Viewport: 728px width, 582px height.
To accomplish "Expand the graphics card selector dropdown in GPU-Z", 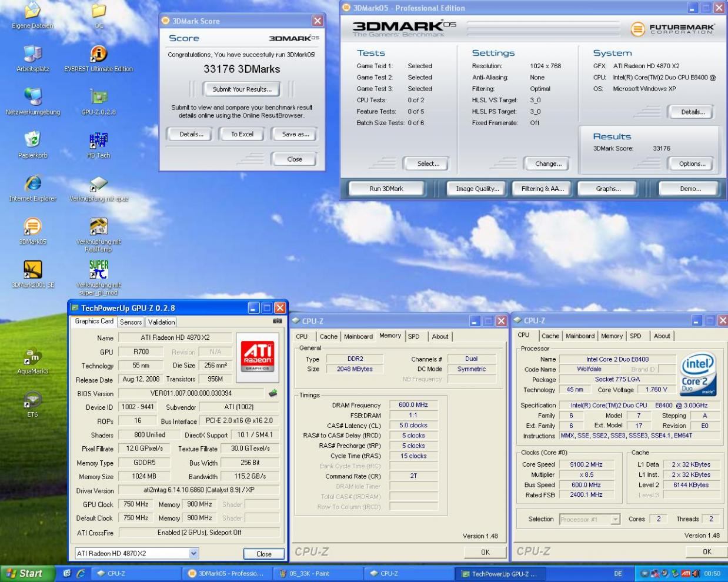I will pyautogui.click(x=193, y=553).
